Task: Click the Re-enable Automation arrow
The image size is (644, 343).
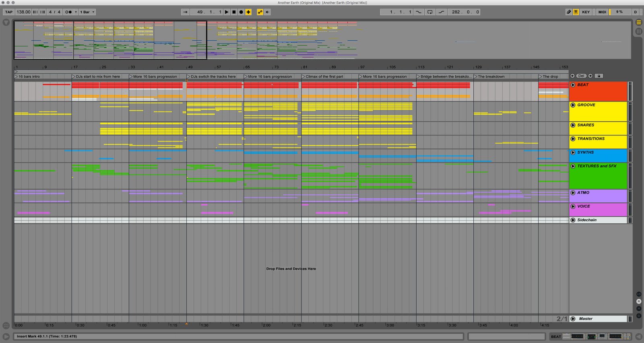Action: point(267,12)
